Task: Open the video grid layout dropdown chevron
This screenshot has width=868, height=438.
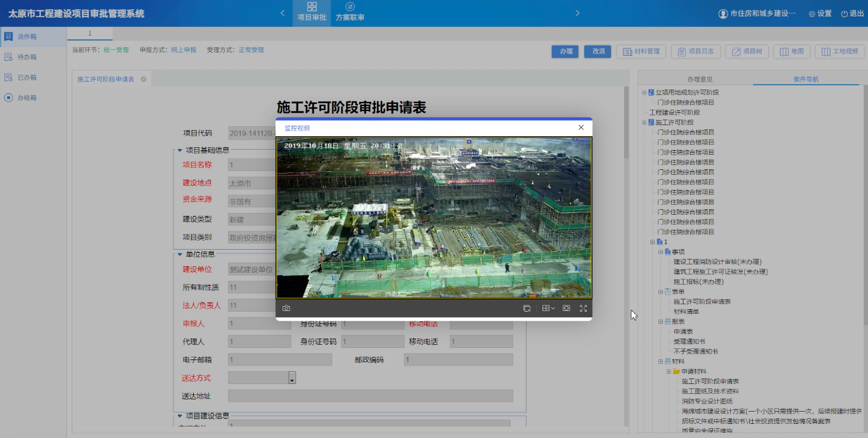Action: point(554,308)
